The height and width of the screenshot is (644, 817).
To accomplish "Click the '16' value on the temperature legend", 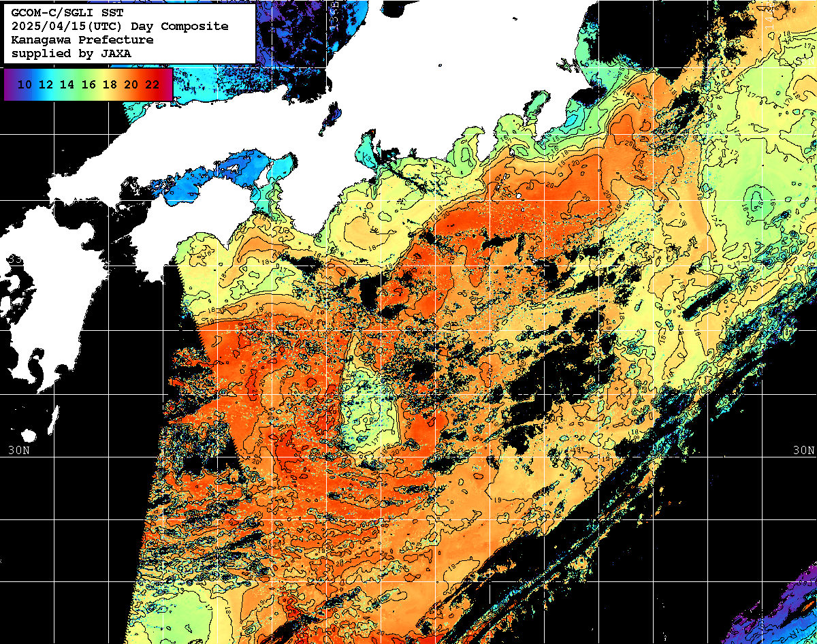I will [x=89, y=84].
